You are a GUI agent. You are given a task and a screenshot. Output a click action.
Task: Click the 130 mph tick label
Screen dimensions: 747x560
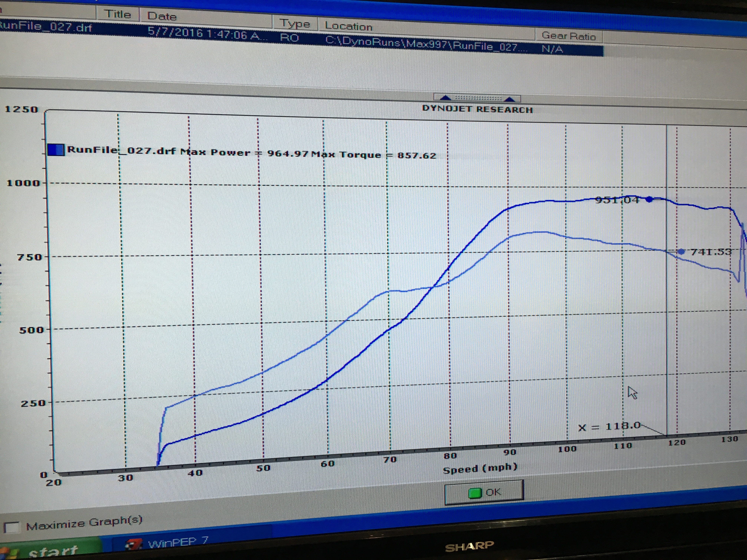point(729,439)
